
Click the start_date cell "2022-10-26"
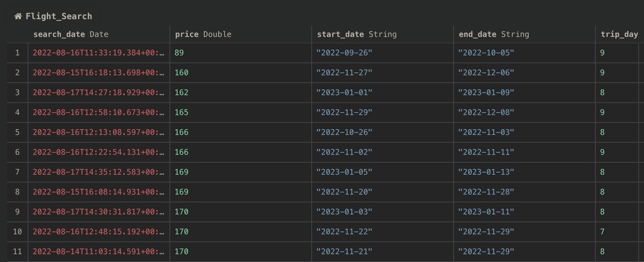point(344,132)
